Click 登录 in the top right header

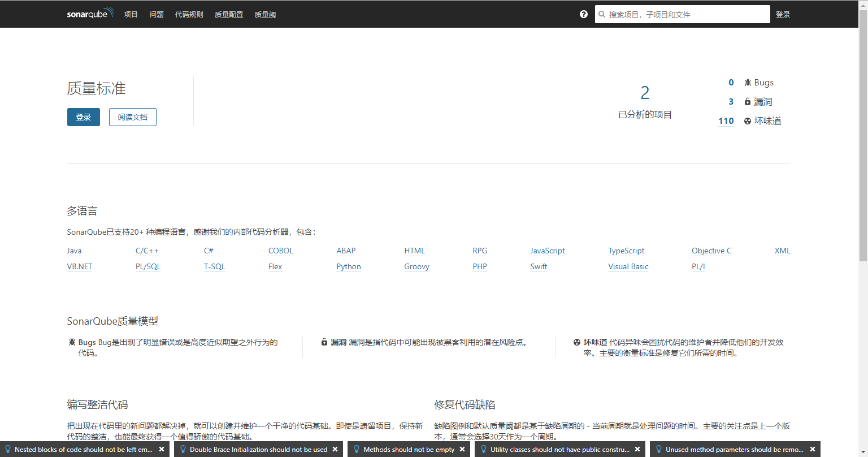pyautogui.click(x=783, y=14)
